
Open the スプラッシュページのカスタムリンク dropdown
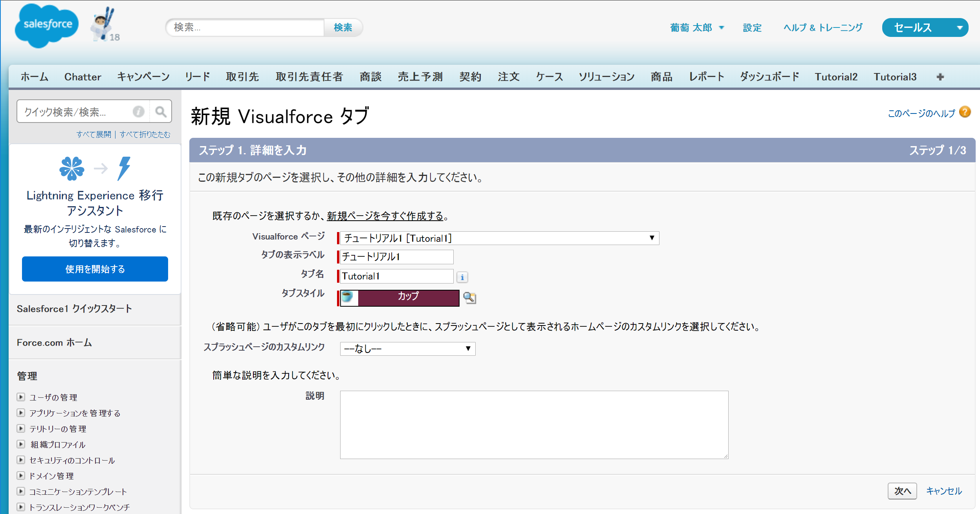click(407, 349)
